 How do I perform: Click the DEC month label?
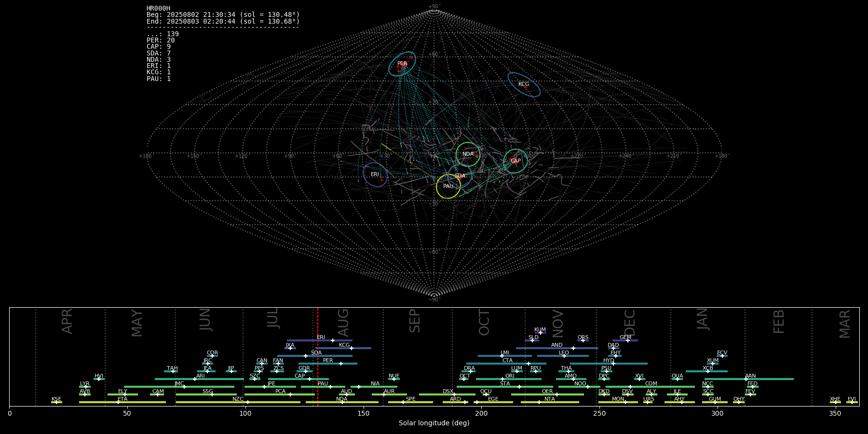pos(630,323)
